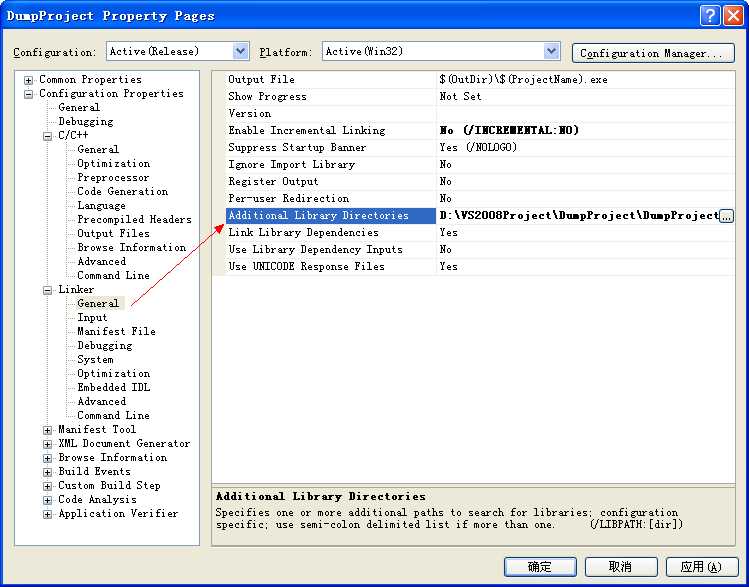Collapse the Linker node

click(x=47, y=290)
